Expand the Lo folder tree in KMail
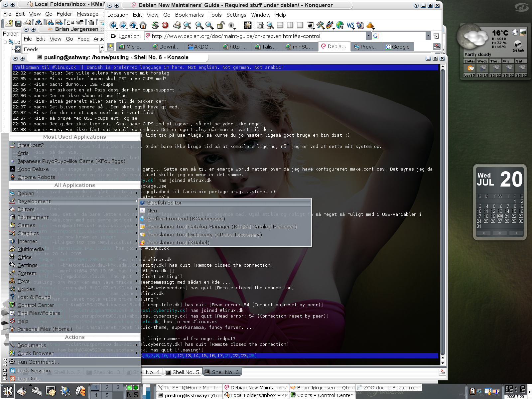Image resolution: width=532 pixels, height=399 pixels. pos(5,42)
